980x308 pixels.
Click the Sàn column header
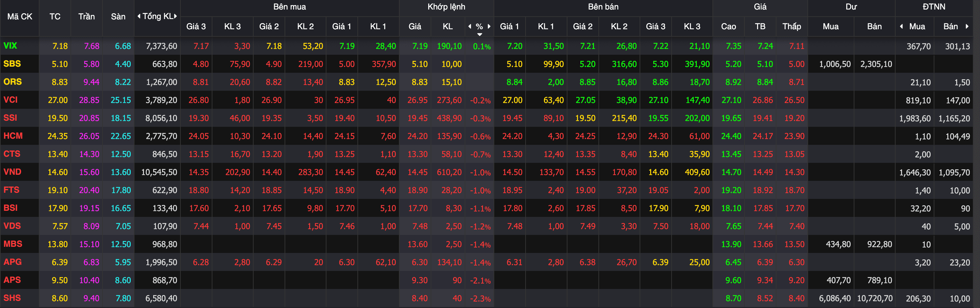click(x=118, y=17)
